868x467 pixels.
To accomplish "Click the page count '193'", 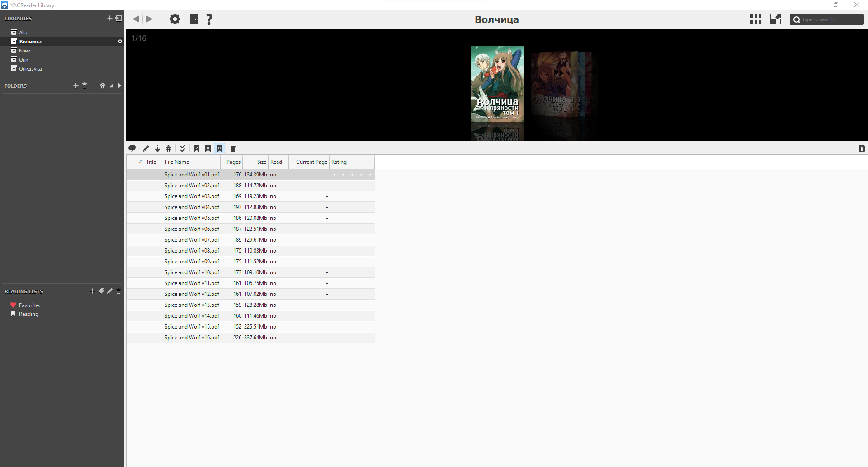I will (237, 207).
